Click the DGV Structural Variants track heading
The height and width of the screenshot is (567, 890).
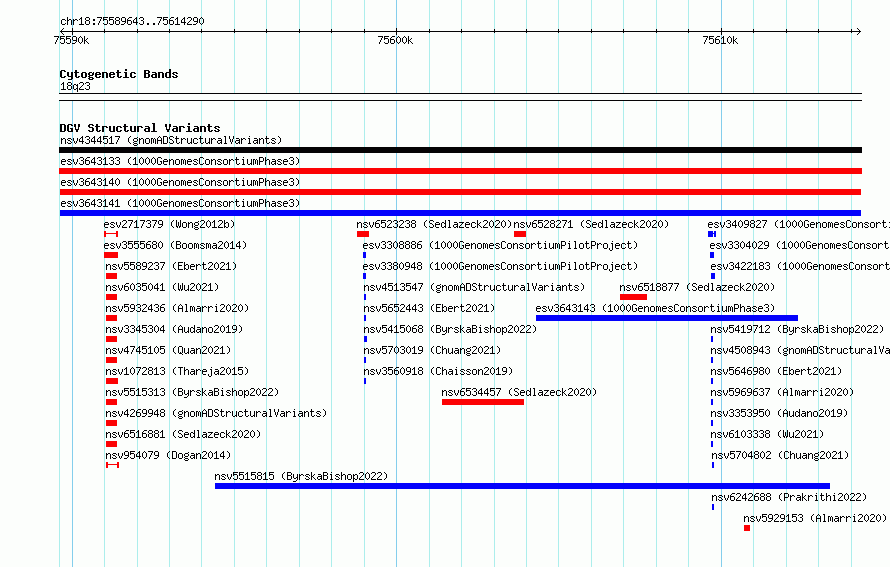(140, 128)
